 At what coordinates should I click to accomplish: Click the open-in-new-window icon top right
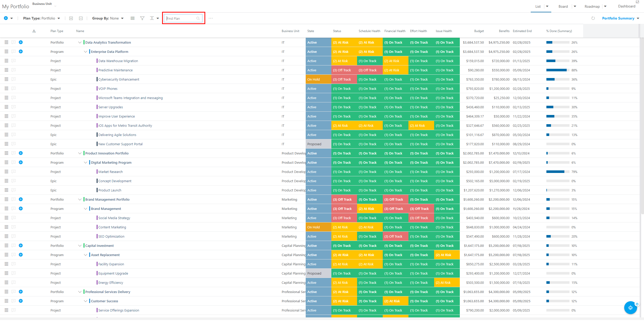[x=637, y=2]
